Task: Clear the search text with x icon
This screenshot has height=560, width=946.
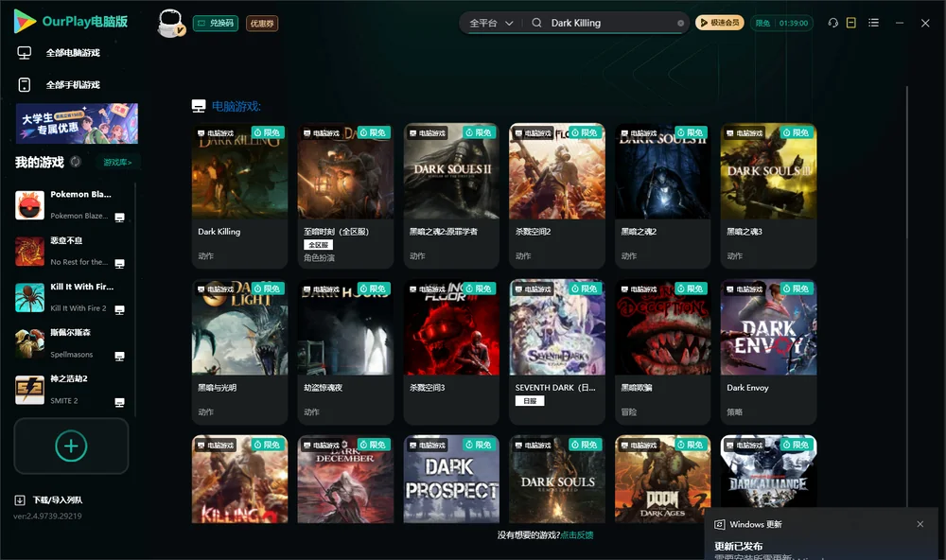Action: (x=680, y=23)
